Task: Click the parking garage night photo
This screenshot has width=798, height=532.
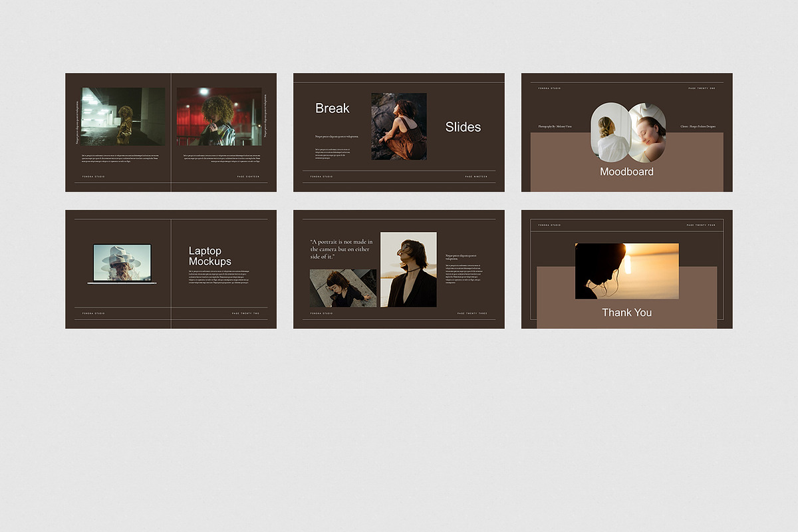Action: [x=123, y=116]
